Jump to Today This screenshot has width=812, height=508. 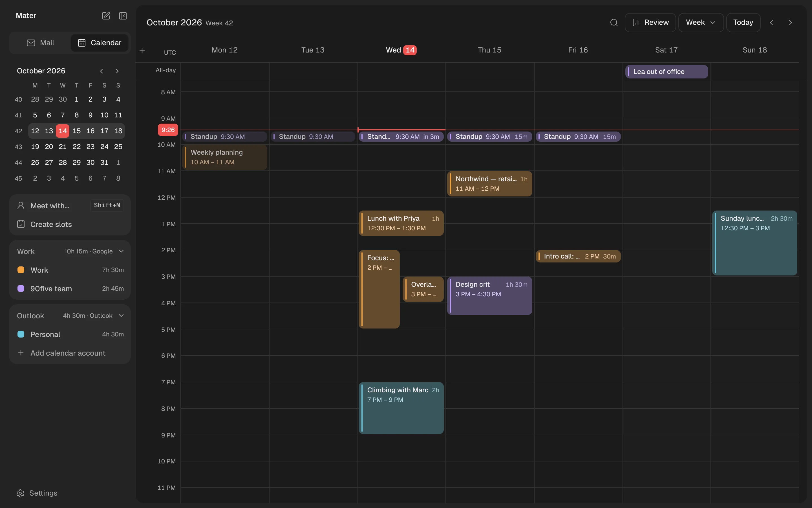[743, 23]
